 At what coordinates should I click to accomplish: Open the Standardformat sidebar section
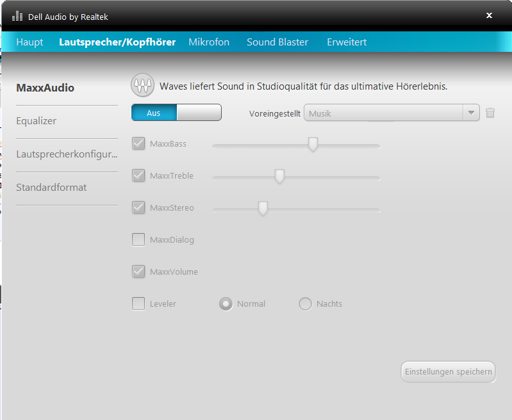tap(51, 188)
